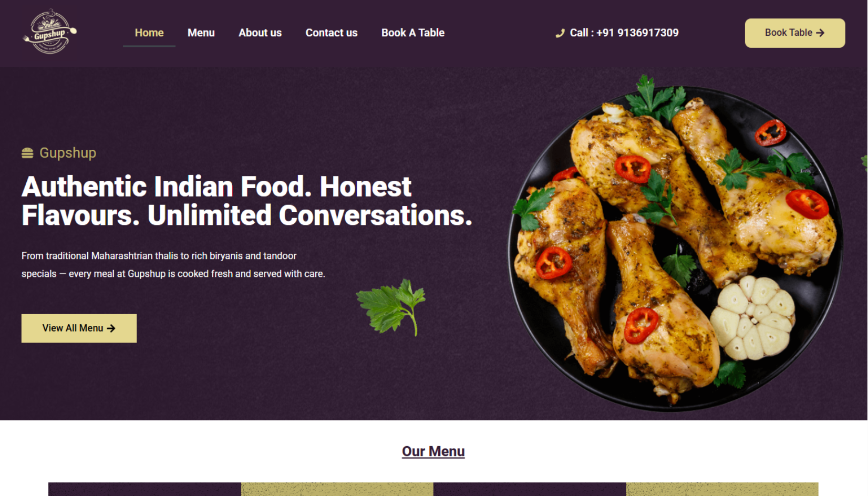Select Book A Table nav link
This screenshot has height=496, width=868.
pos(413,33)
